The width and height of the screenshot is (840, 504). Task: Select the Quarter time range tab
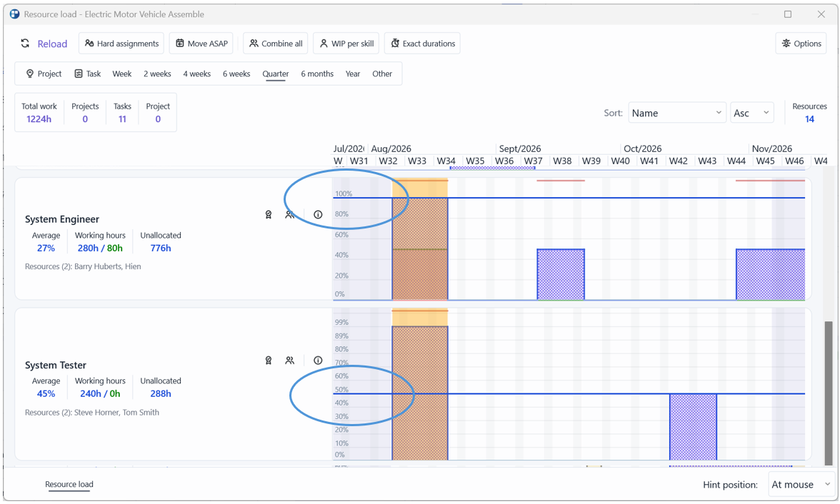coord(276,74)
